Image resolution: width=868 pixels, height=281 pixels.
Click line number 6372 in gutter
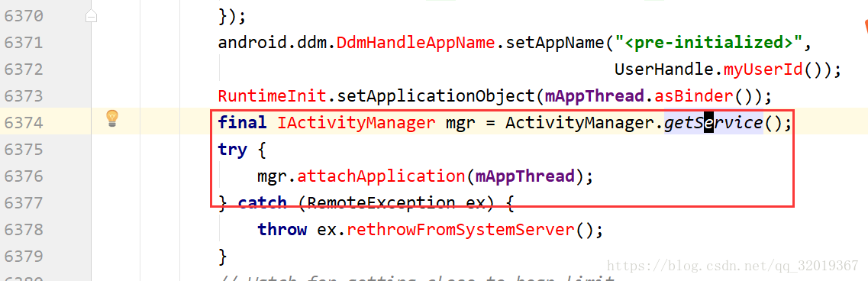pos(24,69)
